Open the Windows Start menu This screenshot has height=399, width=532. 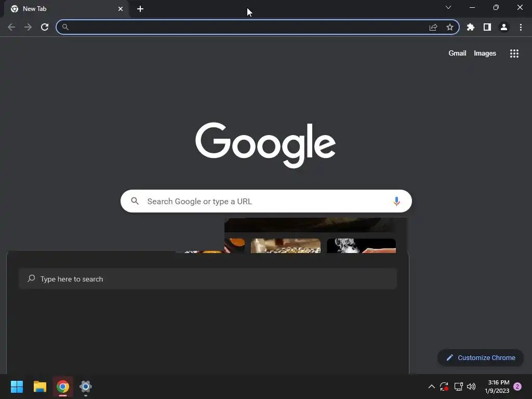(17, 387)
